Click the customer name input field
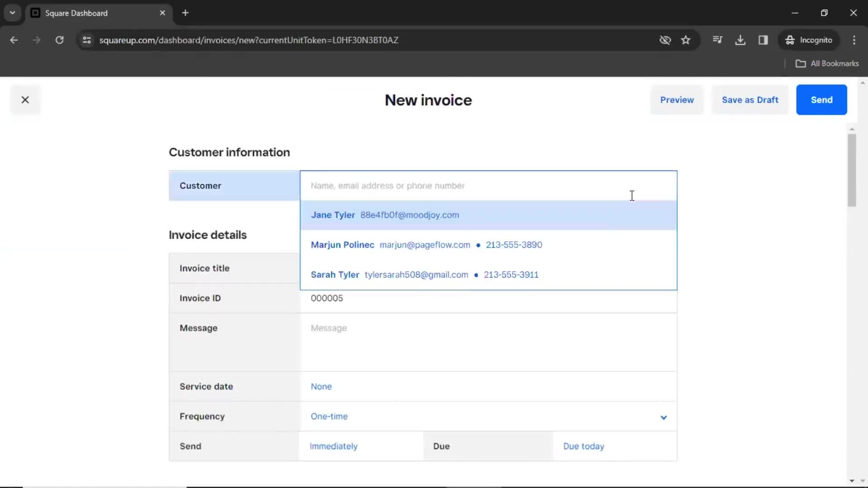The image size is (868, 488). click(488, 185)
